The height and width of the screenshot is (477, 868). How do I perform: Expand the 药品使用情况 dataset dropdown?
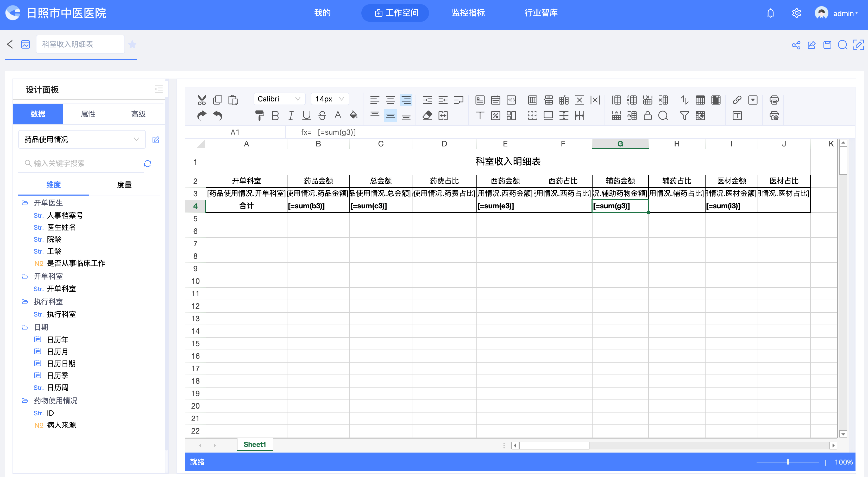point(81,139)
